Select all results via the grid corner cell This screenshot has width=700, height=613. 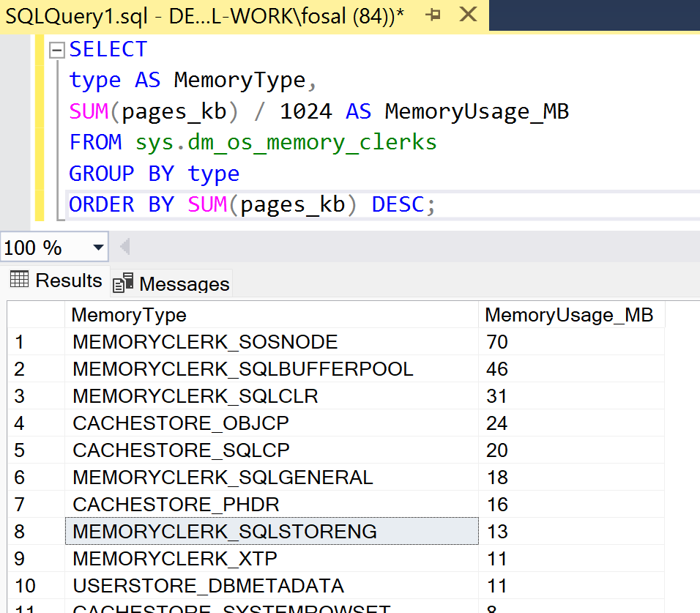36,315
